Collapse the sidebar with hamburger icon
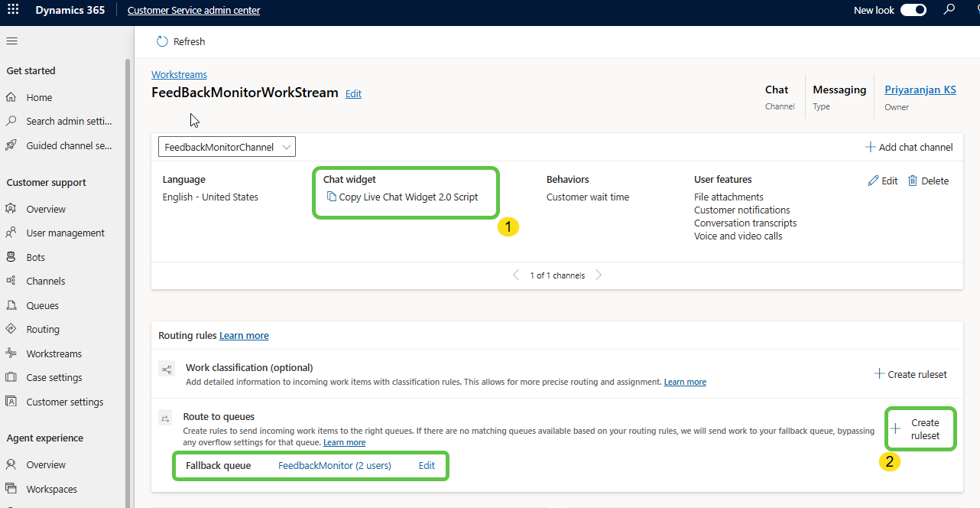This screenshot has height=508, width=980. (x=11, y=41)
